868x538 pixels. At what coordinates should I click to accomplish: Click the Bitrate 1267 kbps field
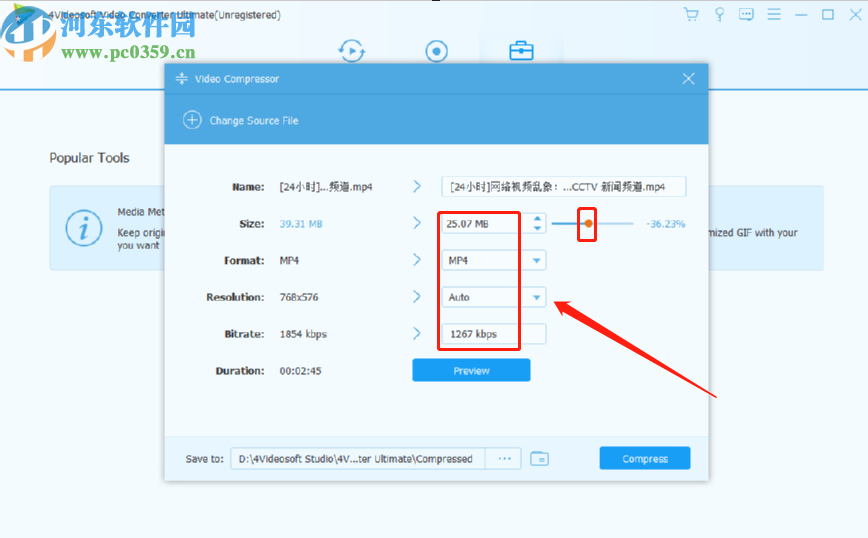click(x=493, y=334)
